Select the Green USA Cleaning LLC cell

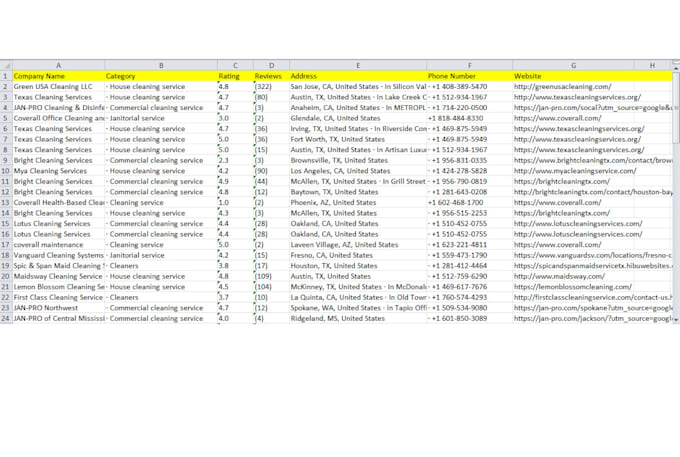tap(59, 87)
